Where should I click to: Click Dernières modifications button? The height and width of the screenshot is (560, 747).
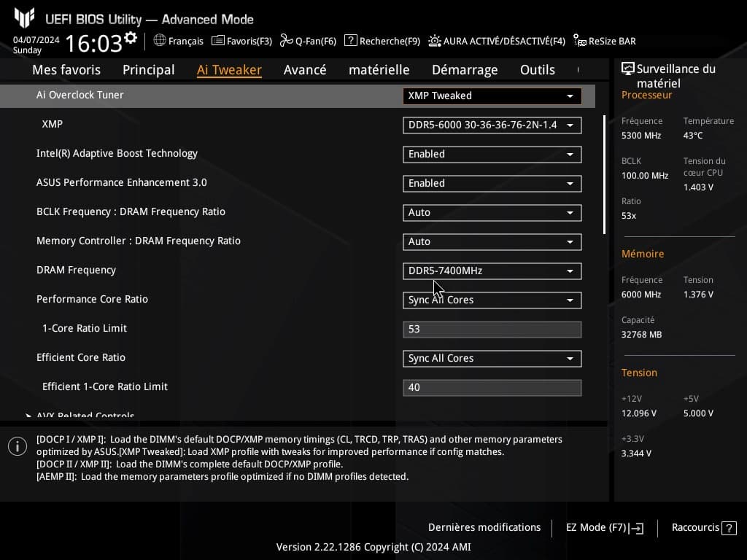point(484,527)
